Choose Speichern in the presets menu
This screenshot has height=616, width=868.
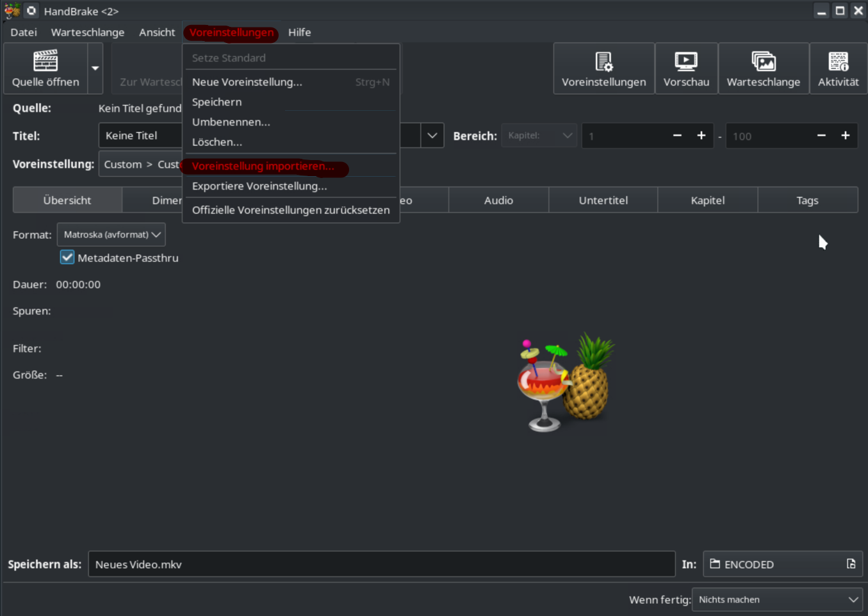tap(291, 102)
